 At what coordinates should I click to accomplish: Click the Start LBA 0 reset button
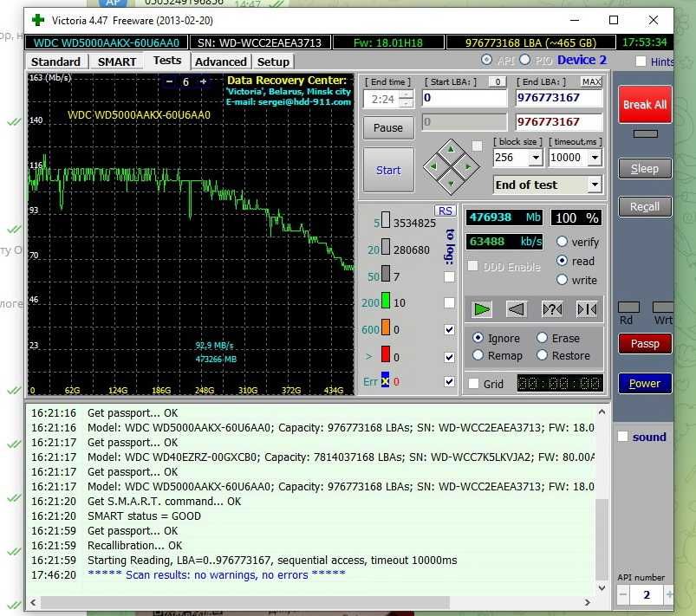[498, 81]
